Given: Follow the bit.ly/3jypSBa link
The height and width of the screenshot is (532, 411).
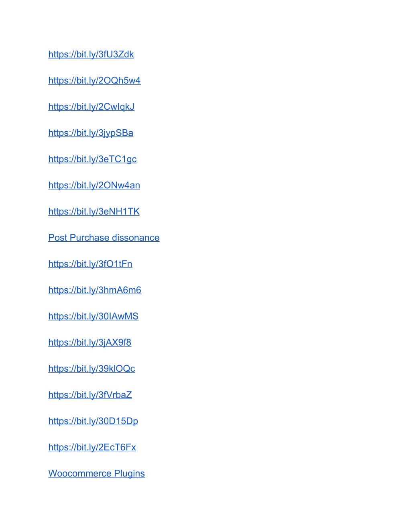Looking at the screenshot, I should point(91,133).
